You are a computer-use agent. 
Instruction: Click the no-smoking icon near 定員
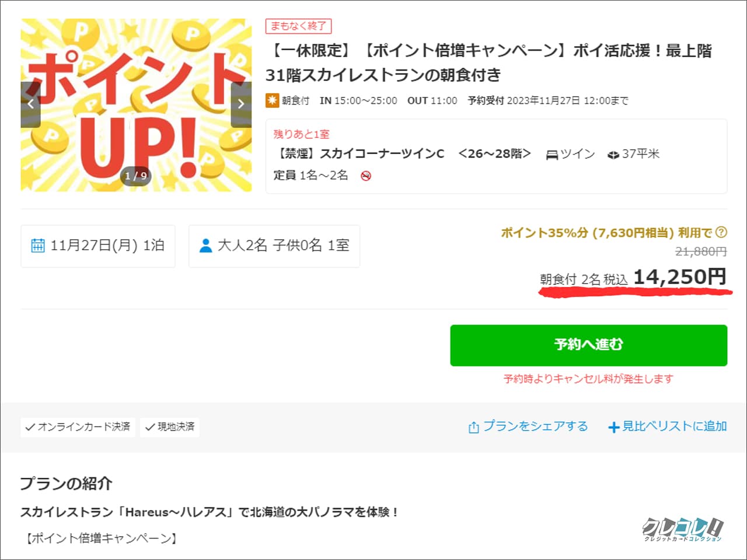[367, 176]
